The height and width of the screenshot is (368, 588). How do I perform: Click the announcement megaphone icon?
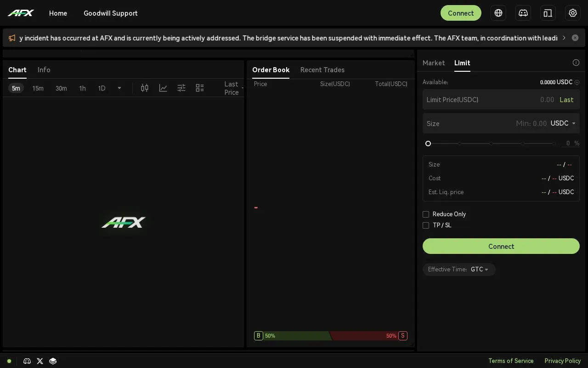12,38
